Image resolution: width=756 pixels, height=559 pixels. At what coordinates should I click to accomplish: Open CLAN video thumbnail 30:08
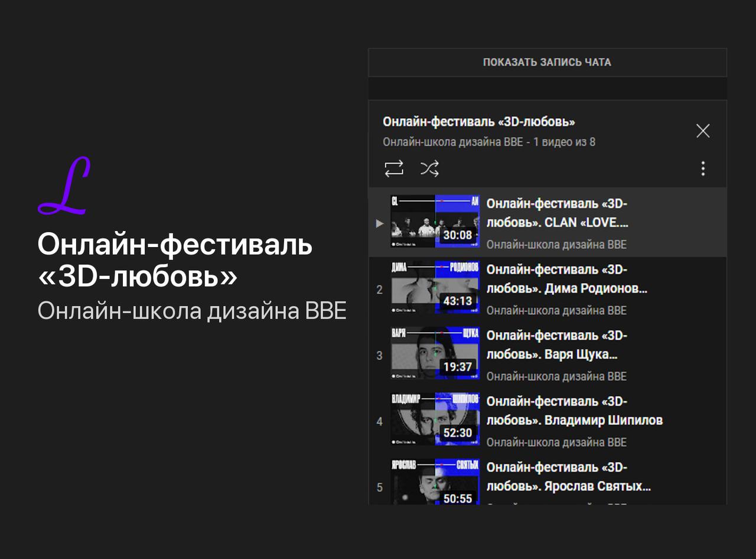(x=435, y=222)
